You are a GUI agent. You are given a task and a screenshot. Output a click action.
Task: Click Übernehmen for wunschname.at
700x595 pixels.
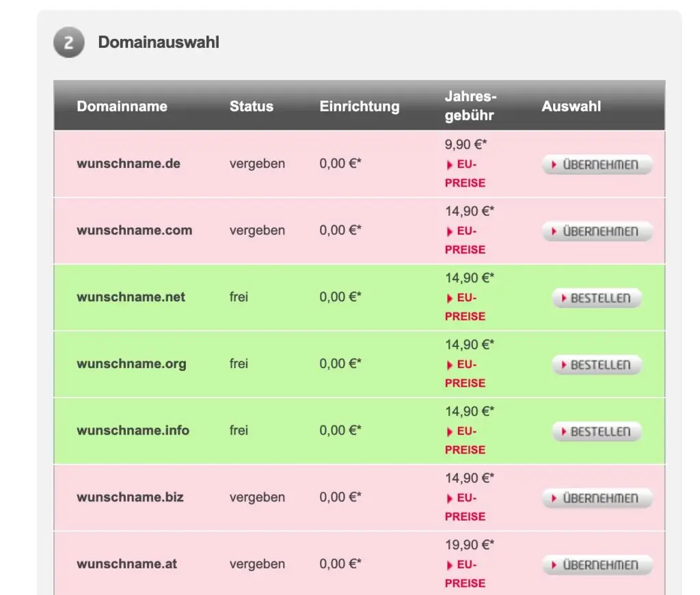(x=597, y=565)
